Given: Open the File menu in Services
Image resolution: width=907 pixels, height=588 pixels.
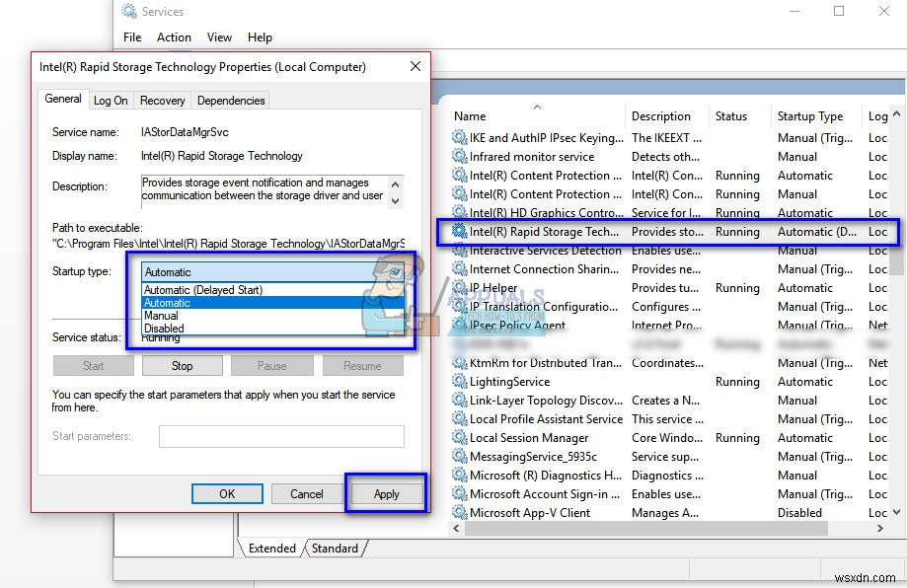Looking at the screenshot, I should (132, 37).
